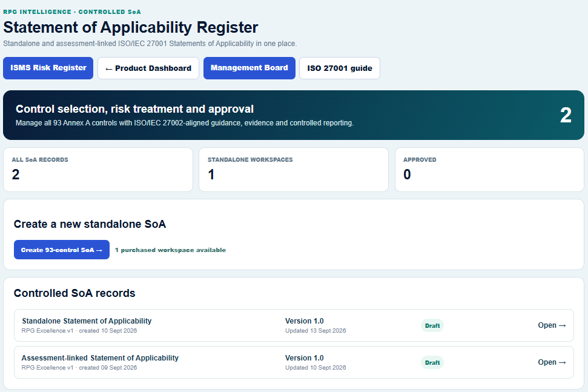Open the ISO 27001 guide

[340, 68]
